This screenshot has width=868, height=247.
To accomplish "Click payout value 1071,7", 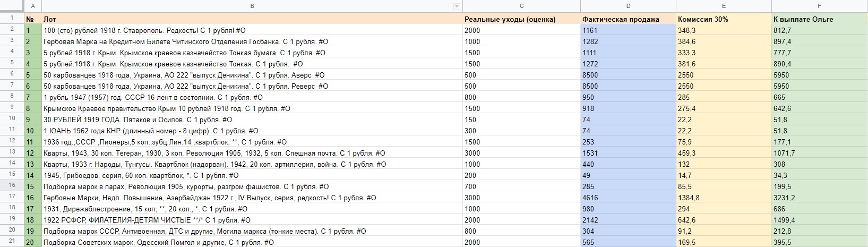I will (820, 153).
